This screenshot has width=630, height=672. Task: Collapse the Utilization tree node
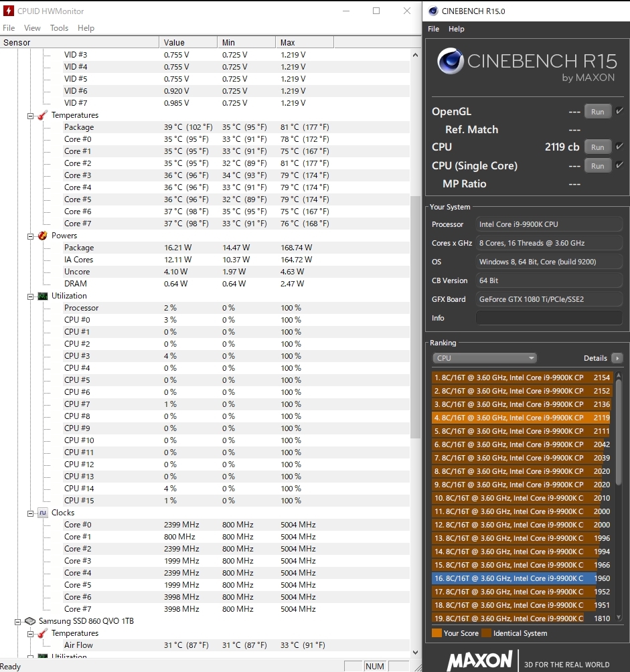(30, 297)
